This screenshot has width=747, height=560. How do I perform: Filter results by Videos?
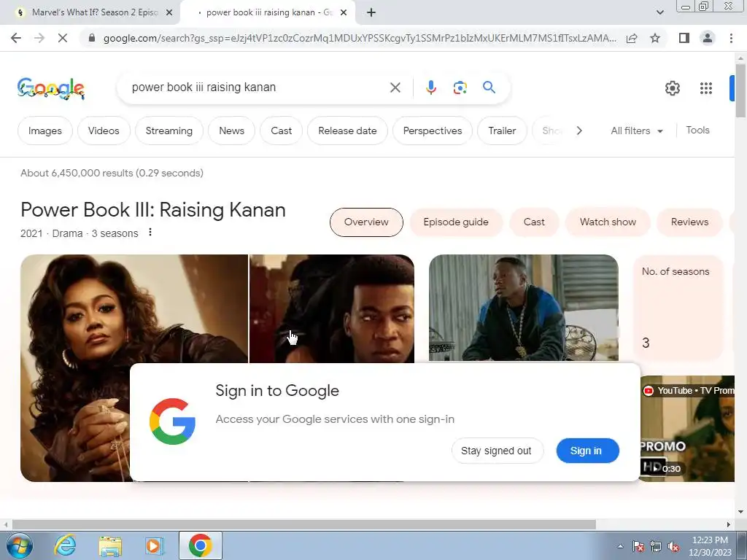104,131
